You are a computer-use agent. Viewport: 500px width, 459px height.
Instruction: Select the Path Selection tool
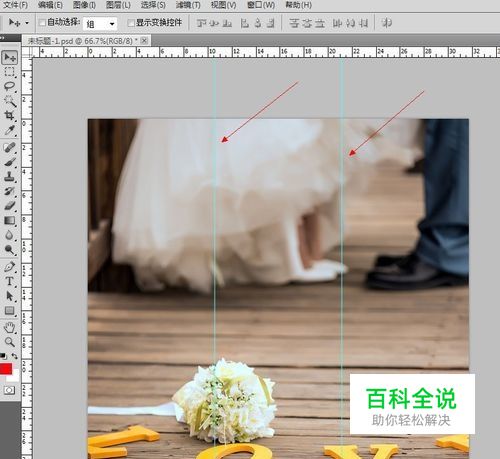(x=9, y=296)
